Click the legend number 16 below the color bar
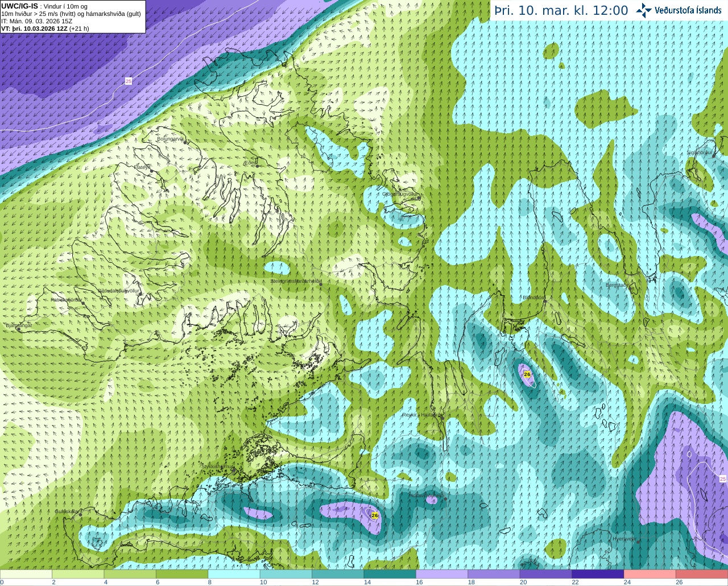Viewport: 728px width, 586px height. tap(419, 582)
